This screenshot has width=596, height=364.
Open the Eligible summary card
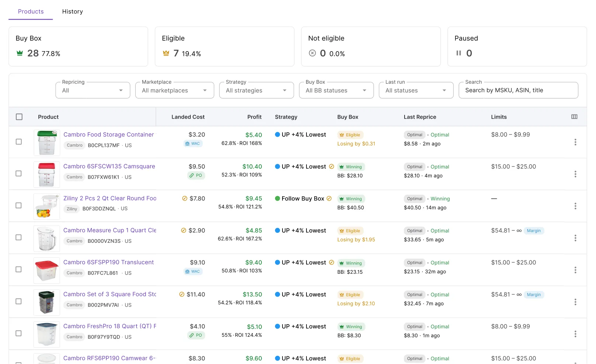click(225, 46)
